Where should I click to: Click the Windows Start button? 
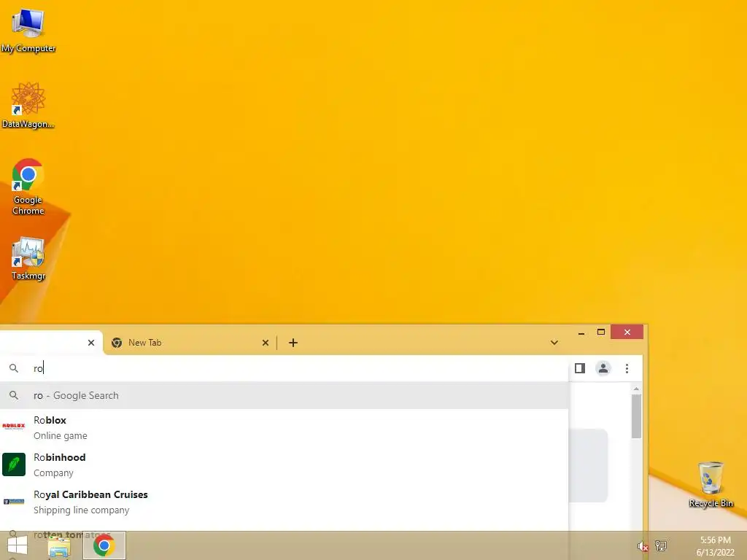tap(18, 545)
